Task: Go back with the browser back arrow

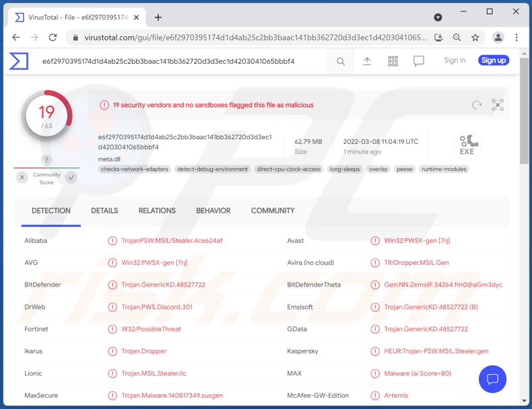Action: click(x=16, y=37)
